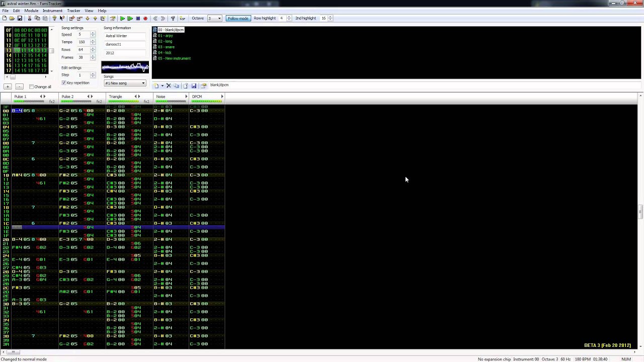Image resolution: width=644 pixels, height=362 pixels.
Task: Open the Help menu
Action: (102, 11)
